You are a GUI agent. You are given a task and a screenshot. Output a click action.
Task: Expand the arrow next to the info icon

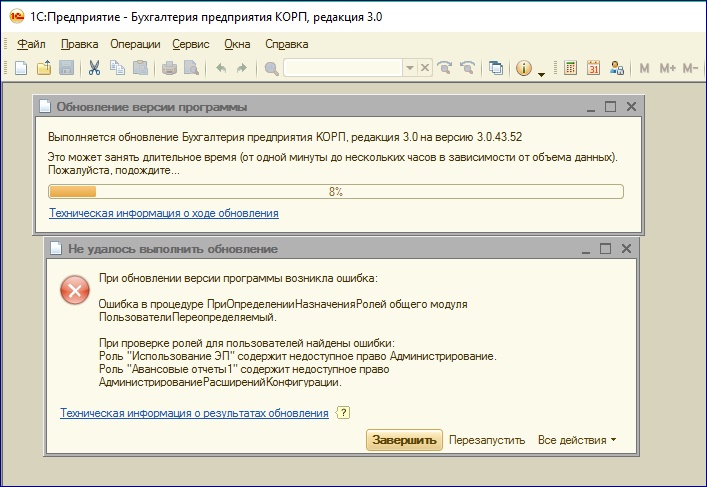[x=541, y=71]
